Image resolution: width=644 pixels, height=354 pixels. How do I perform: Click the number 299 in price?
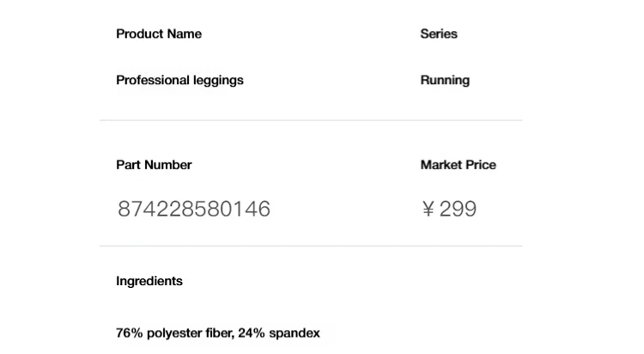458,209
